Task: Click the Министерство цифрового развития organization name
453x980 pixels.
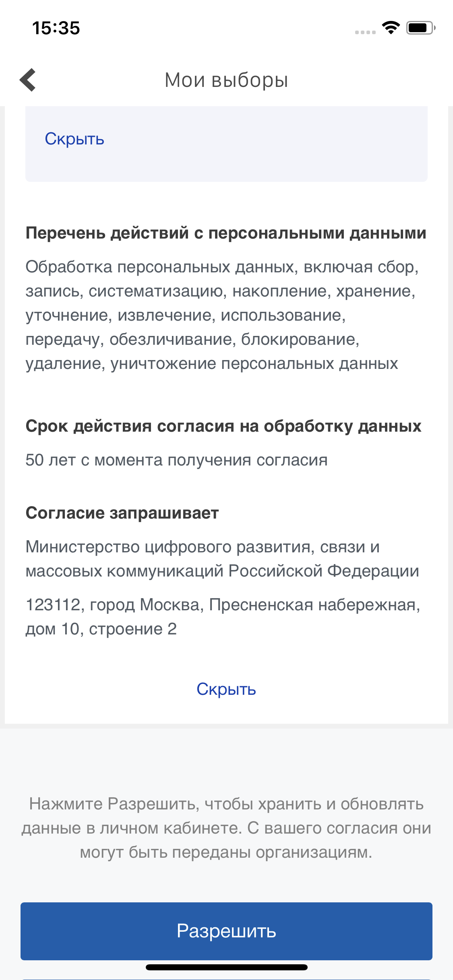Action: [222, 559]
